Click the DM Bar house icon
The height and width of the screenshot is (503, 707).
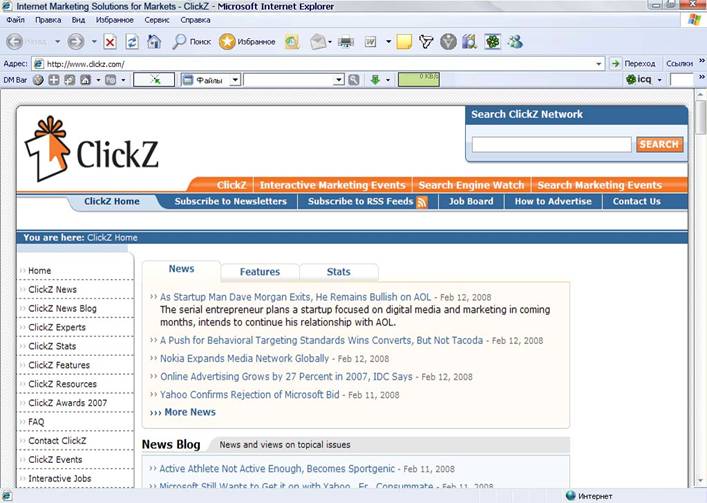pos(85,80)
